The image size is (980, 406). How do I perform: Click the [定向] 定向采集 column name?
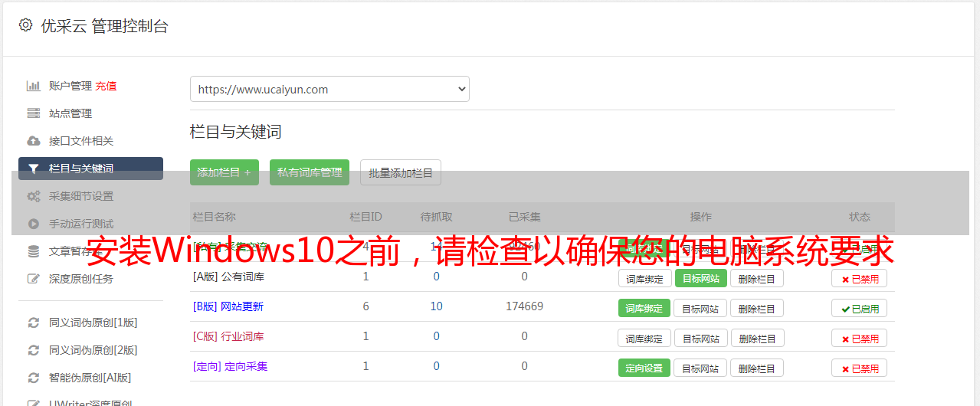(x=231, y=366)
